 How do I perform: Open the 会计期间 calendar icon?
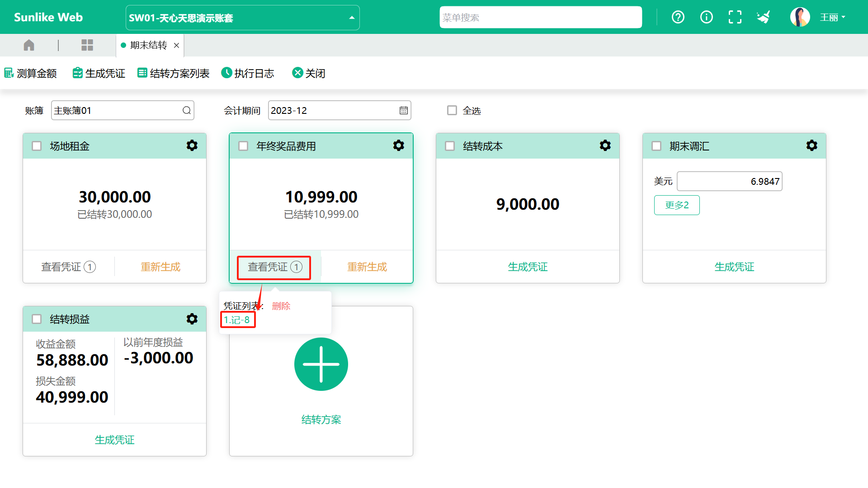pos(404,111)
